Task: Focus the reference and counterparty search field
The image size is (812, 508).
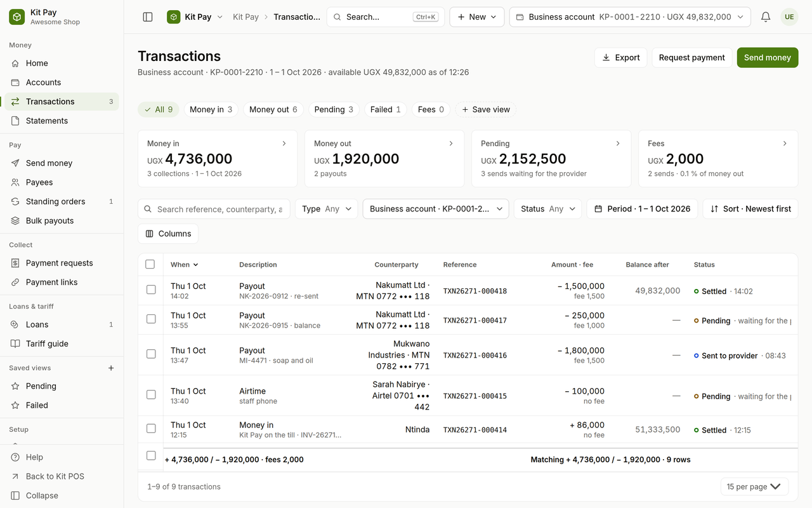Action: (214, 209)
